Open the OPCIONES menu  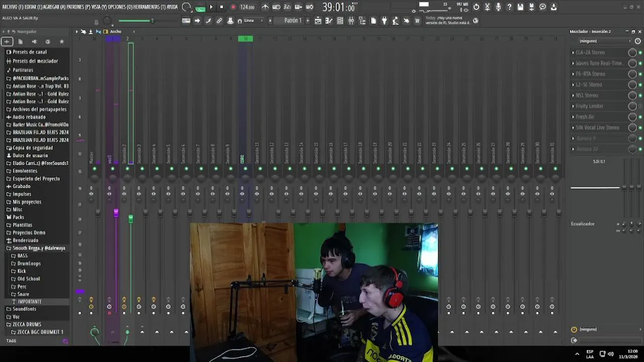(121, 7)
